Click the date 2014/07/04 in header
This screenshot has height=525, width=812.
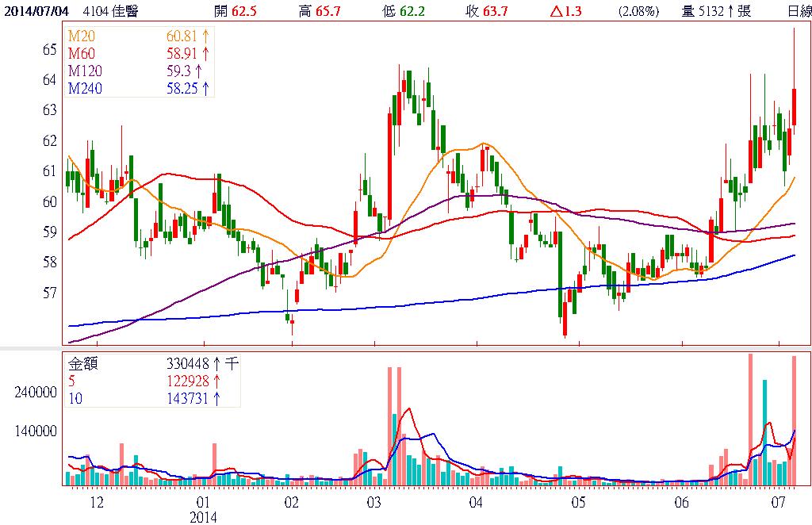[36, 11]
